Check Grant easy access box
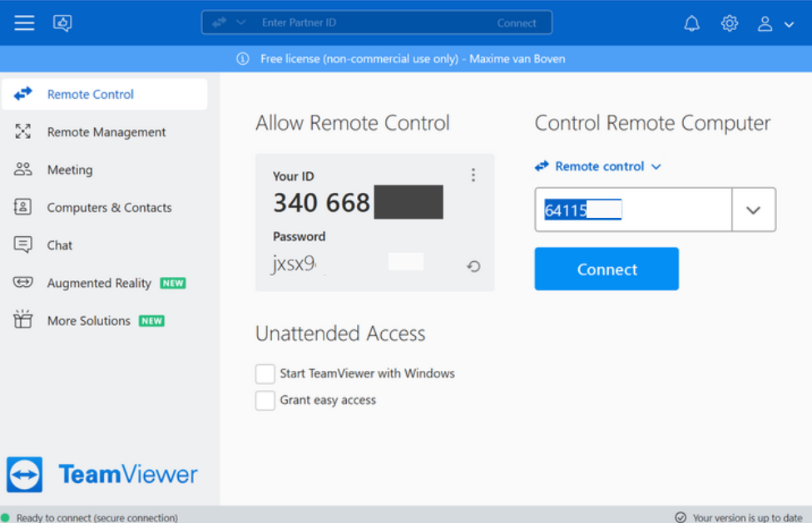Screen dimensions: 812x523 265,401
